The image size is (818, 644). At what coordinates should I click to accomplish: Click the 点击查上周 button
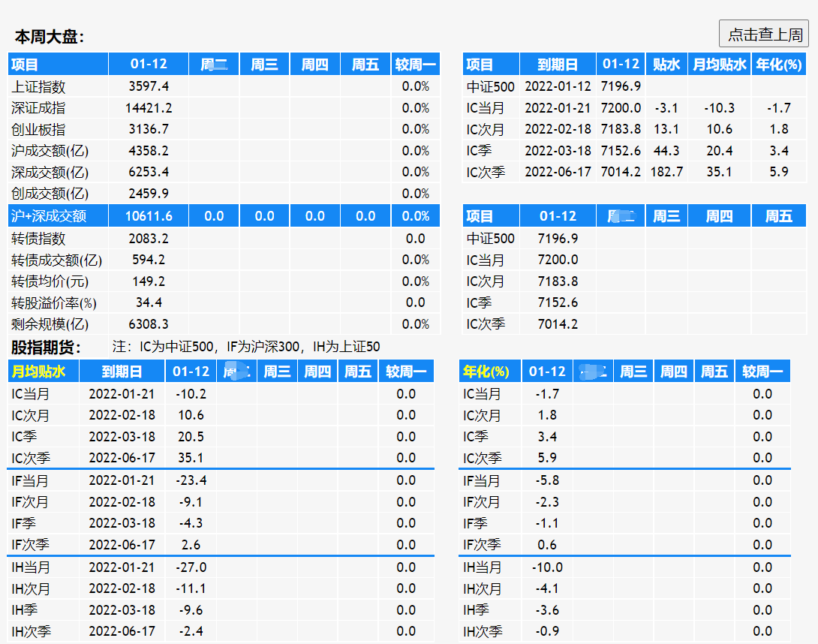[x=764, y=35]
